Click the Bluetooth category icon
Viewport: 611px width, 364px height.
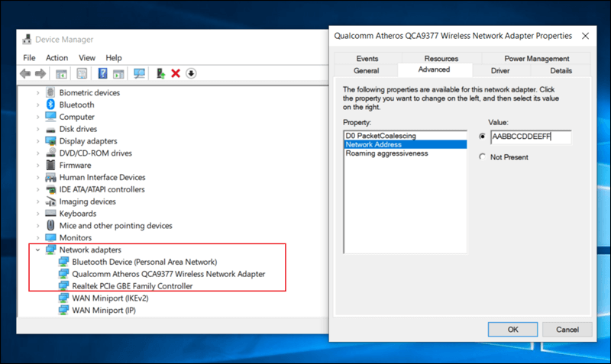point(50,105)
